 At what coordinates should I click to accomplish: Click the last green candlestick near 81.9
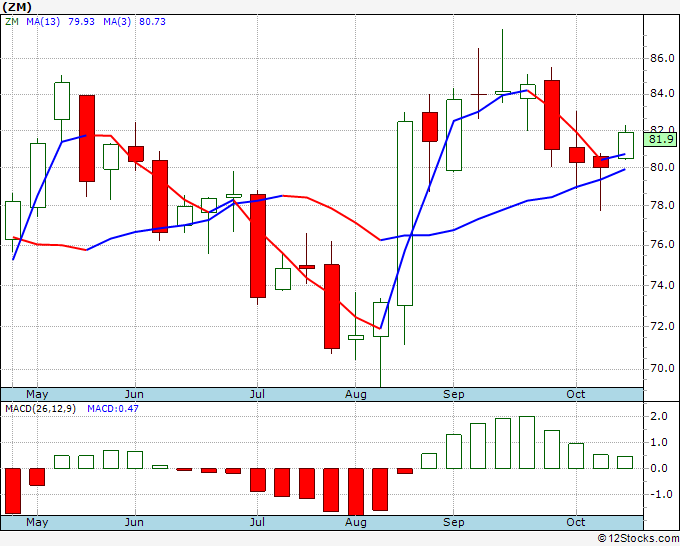click(x=626, y=145)
